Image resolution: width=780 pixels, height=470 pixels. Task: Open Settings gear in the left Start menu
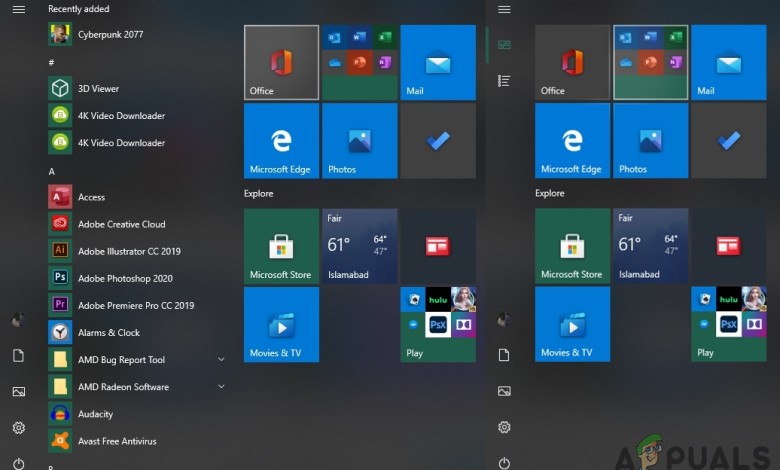(x=18, y=428)
